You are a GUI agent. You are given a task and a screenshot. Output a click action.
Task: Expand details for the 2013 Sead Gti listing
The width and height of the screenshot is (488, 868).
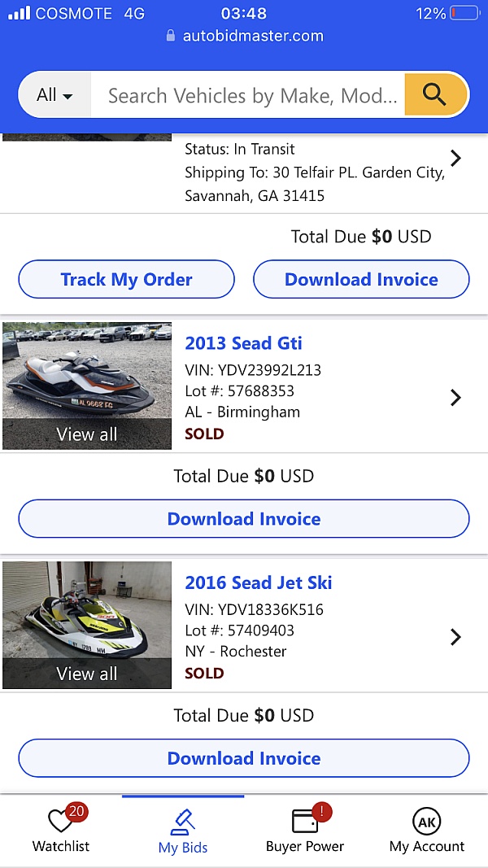coord(455,398)
